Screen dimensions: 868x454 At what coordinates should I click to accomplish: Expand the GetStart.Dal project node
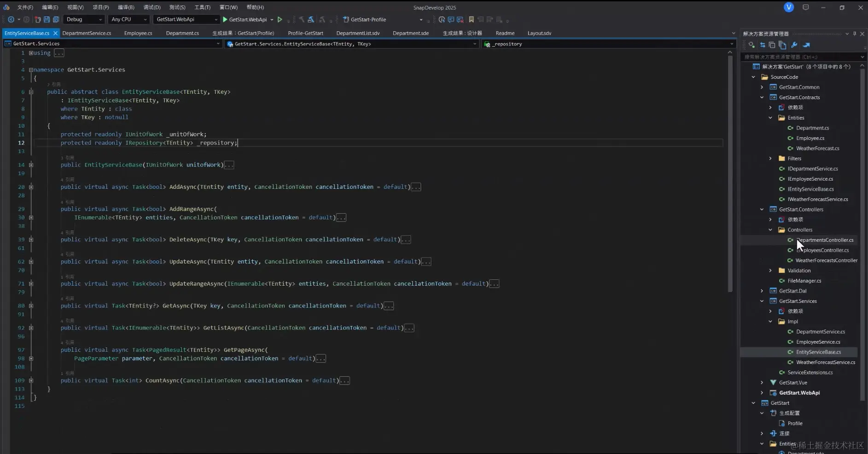[763, 291]
